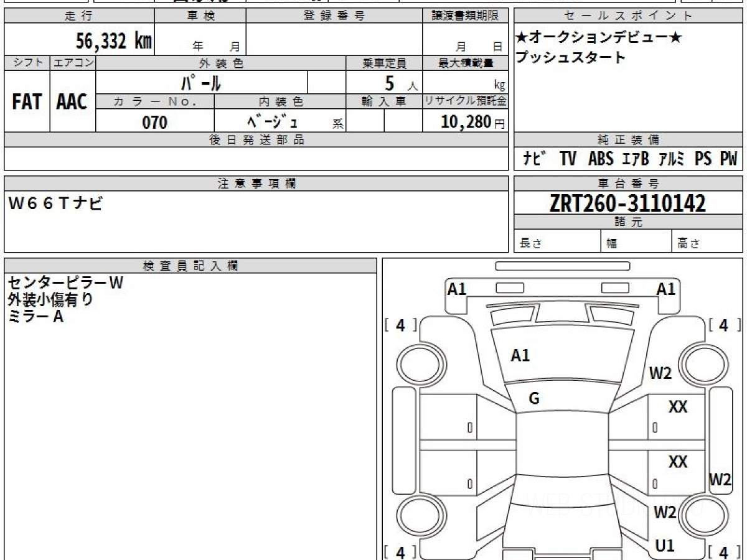Click the シフト header cell
The width and height of the screenshot is (747, 560).
coord(27,63)
